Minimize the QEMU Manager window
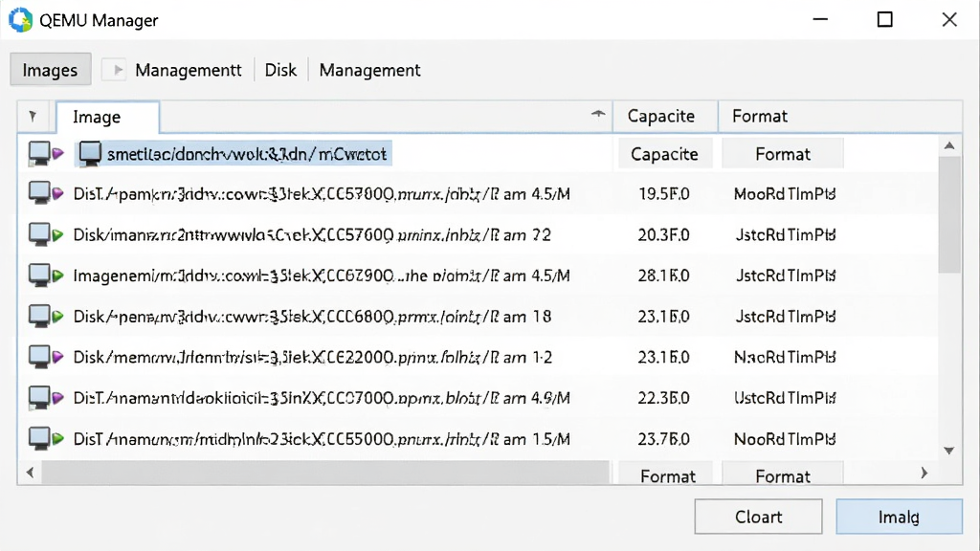980x551 pixels. pos(820,20)
